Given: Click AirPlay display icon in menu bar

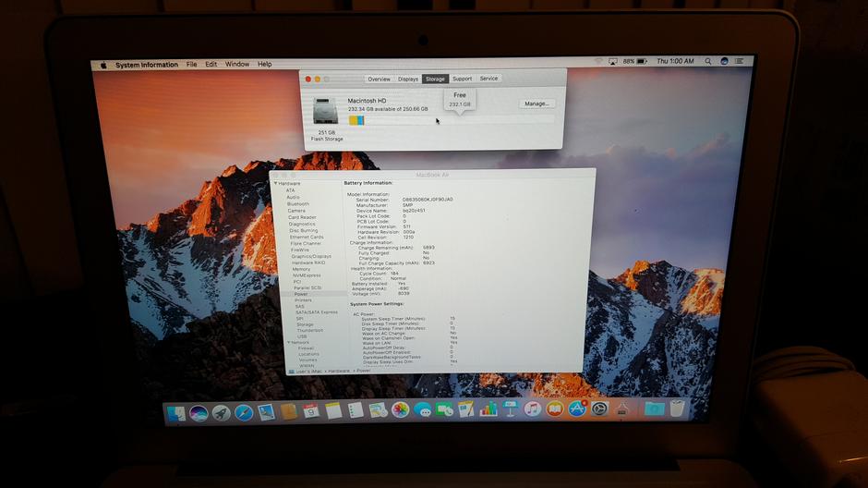Looking at the screenshot, I should tap(612, 62).
